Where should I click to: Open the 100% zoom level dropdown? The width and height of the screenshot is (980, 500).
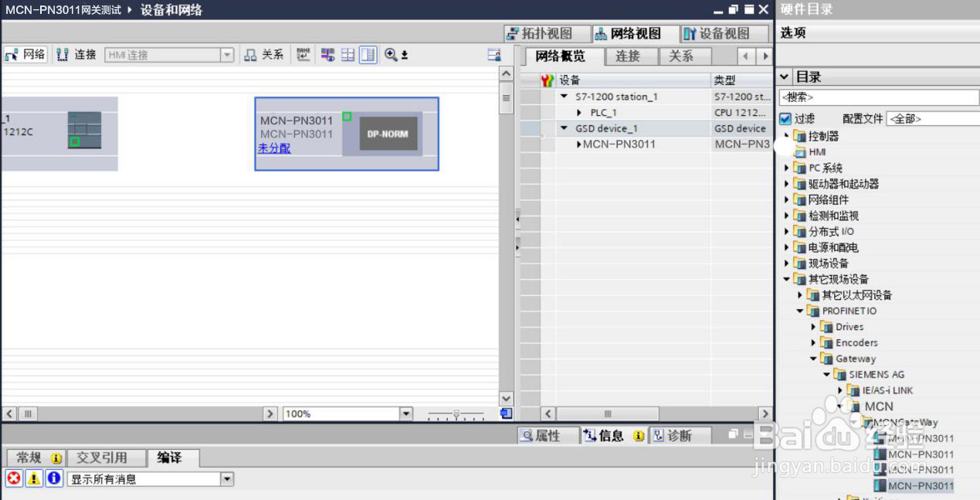coord(406,414)
